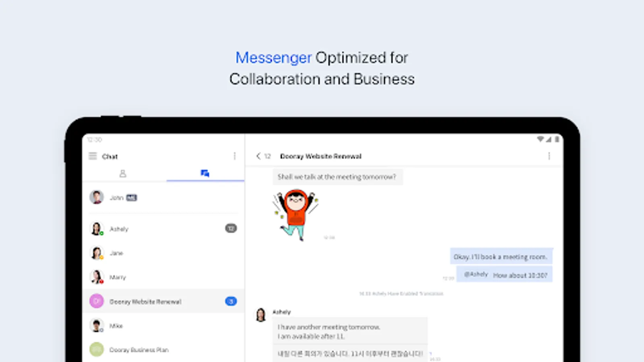Open conversation more options menu

click(549, 156)
